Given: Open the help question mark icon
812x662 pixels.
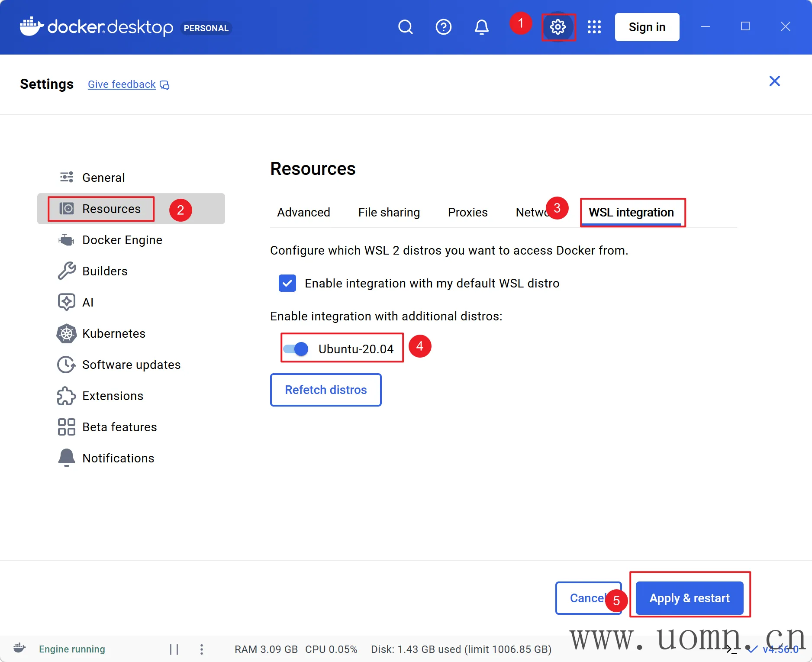Looking at the screenshot, I should 443,27.
